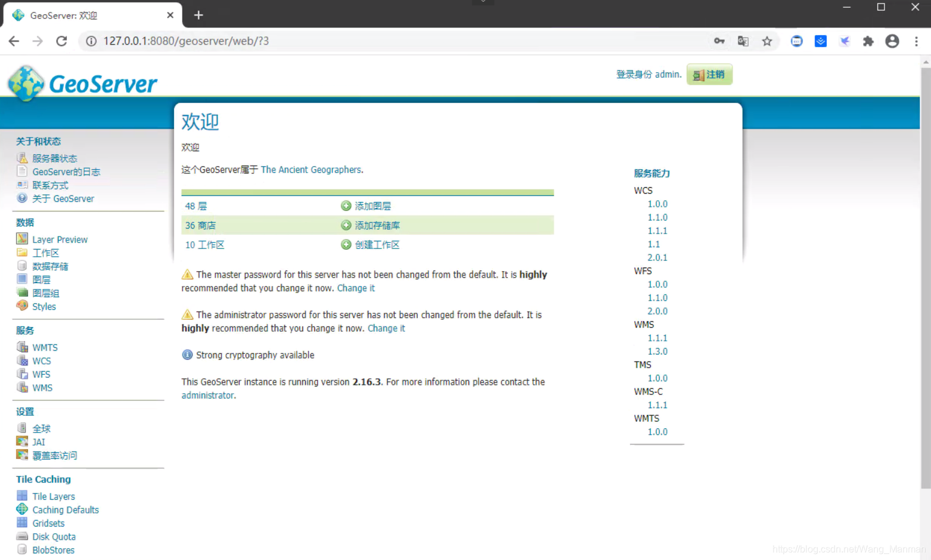
Task: Open 数据存储 data stores page
Action: click(x=50, y=266)
